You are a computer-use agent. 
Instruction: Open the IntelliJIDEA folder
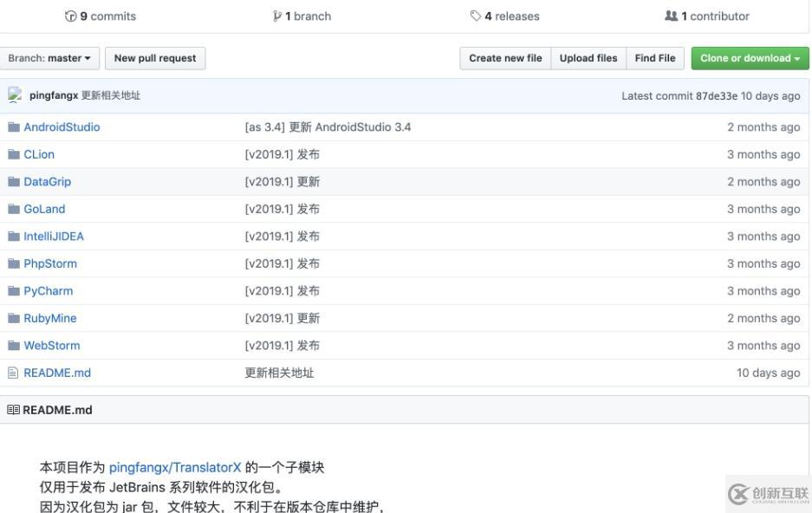[x=54, y=237]
